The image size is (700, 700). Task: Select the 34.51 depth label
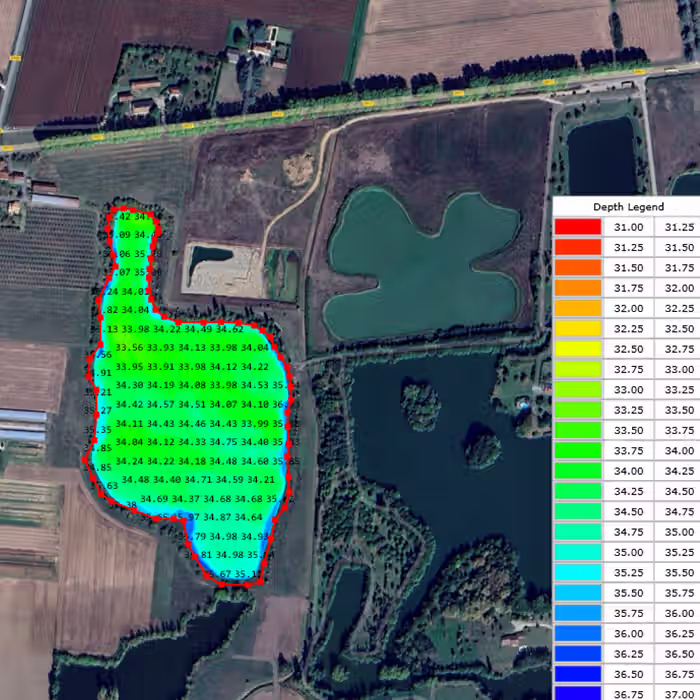click(x=192, y=404)
